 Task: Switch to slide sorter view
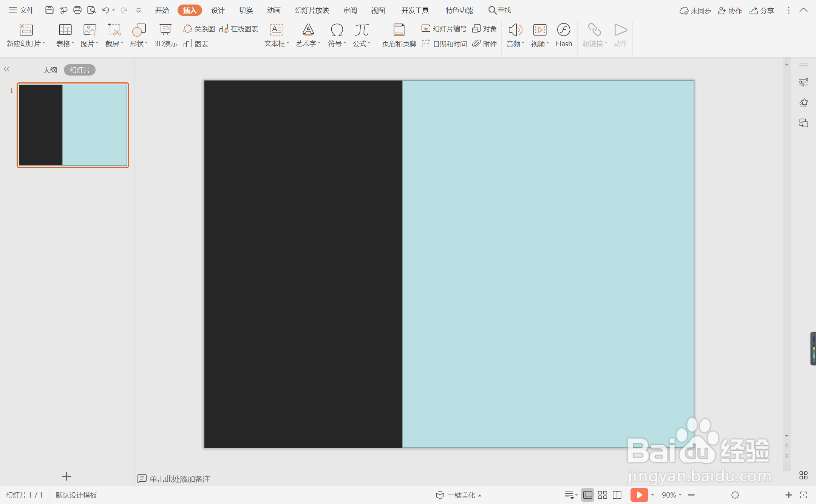click(x=603, y=495)
